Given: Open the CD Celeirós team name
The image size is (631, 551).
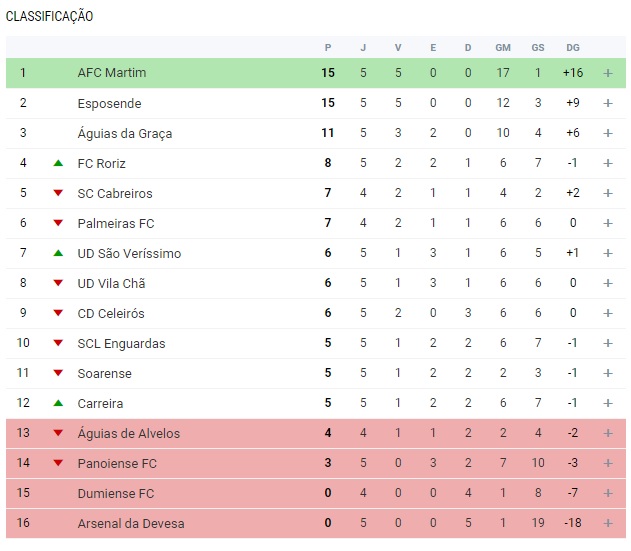Looking at the screenshot, I should tap(111, 313).
